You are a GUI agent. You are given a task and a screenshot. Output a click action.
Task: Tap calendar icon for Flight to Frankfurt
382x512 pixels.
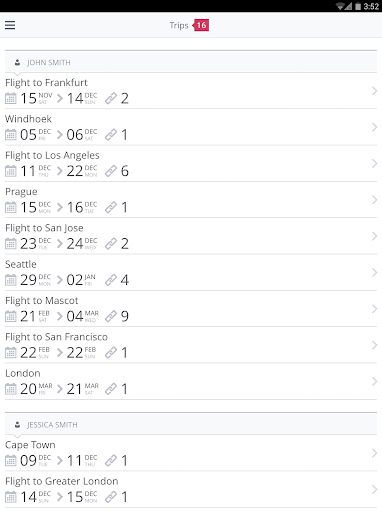click(x=11, y=99)
